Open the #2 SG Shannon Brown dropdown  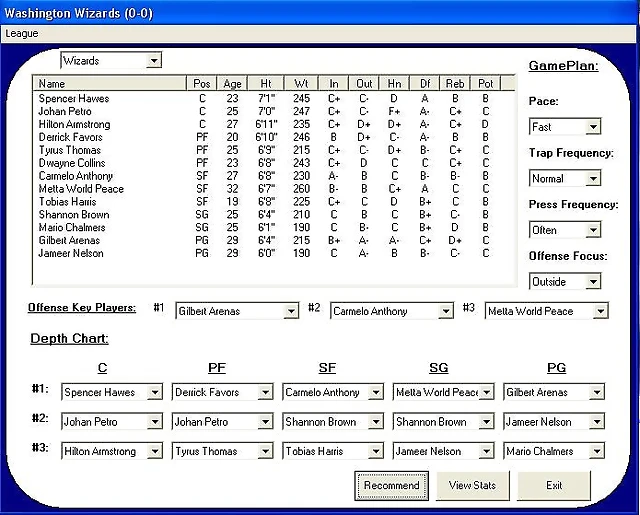coord(443,422)
